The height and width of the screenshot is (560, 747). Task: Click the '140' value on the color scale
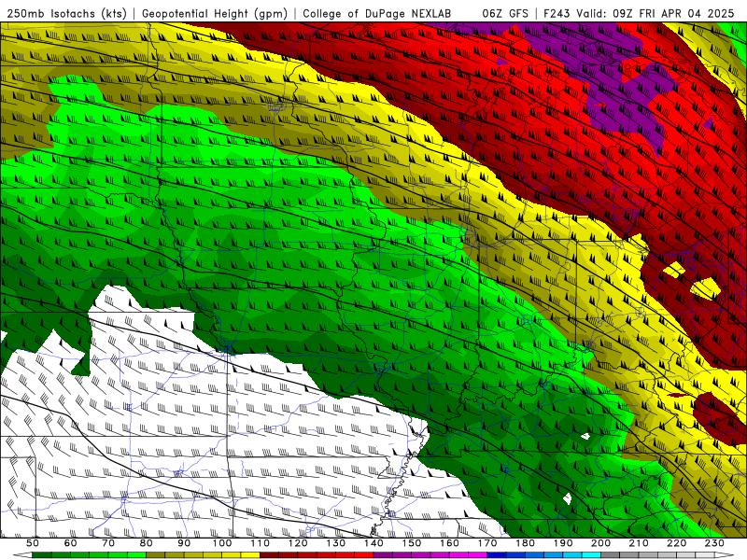(x=373, y=543)
